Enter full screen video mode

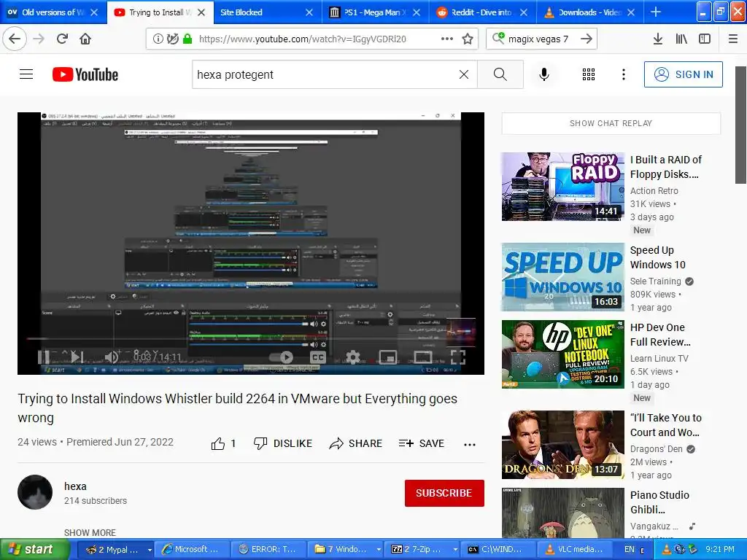point(458,357)
